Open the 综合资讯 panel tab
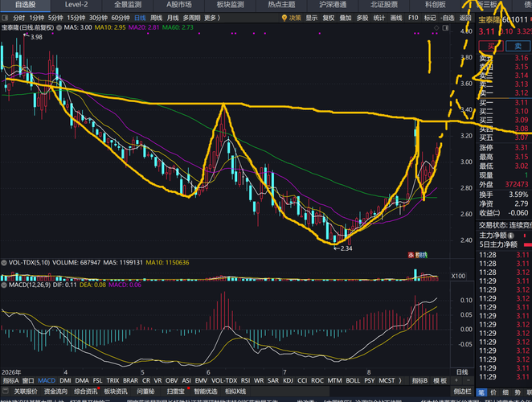The height and width of the screenshot is (402, 532). pyautogui.click(x=85, y=392)
